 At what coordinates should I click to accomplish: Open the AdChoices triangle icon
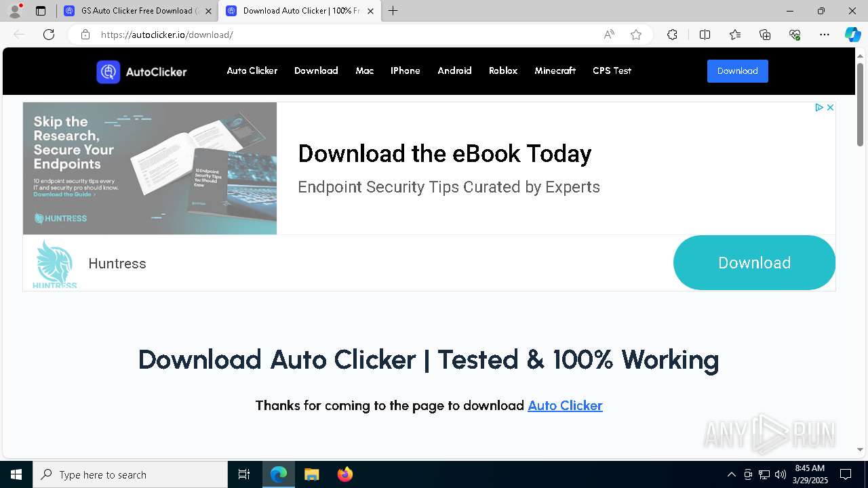click(x=818, y=107)
